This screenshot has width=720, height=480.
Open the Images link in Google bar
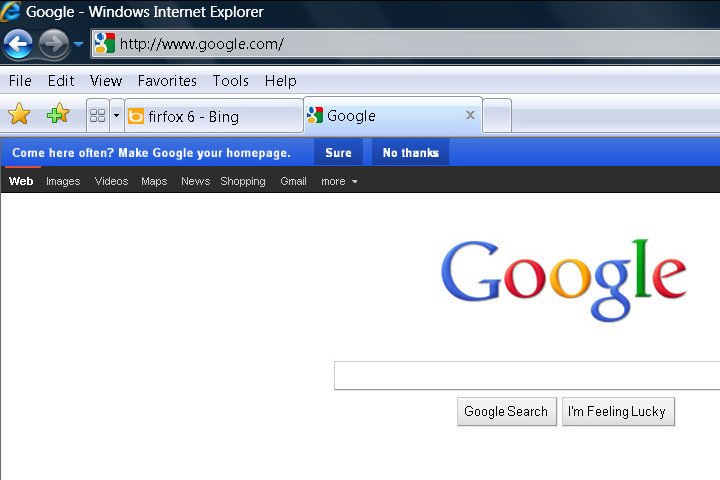pos(63,181)
